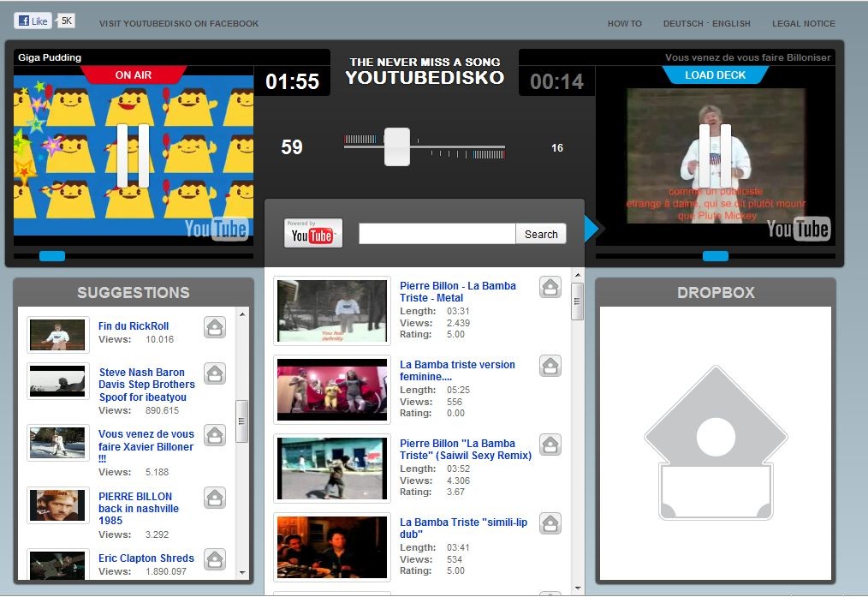Click La Bamba Triste simili-lip dub thumbnail
868x597 pixels.
(x=332, y=547)
